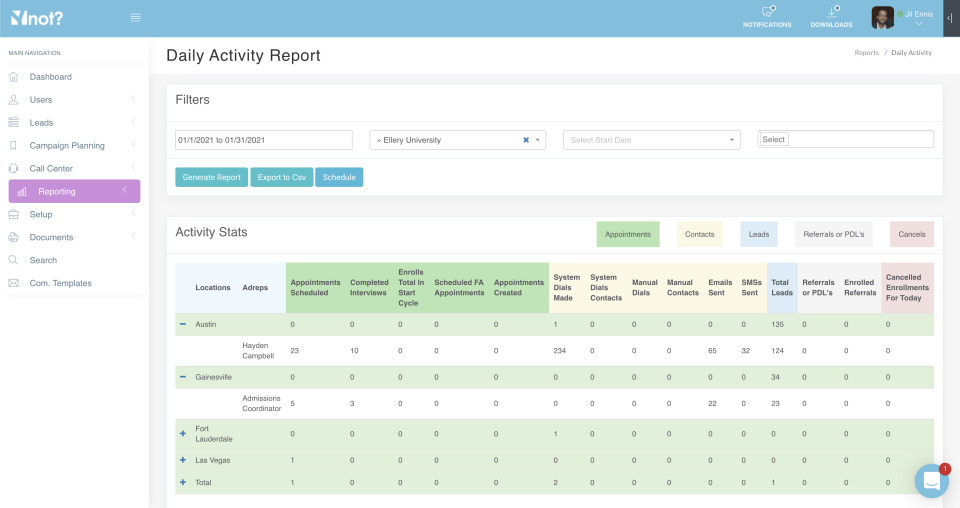Open the chat widget bubble
The height and width of the screenshot is (508, 960).
coord(931,481)
